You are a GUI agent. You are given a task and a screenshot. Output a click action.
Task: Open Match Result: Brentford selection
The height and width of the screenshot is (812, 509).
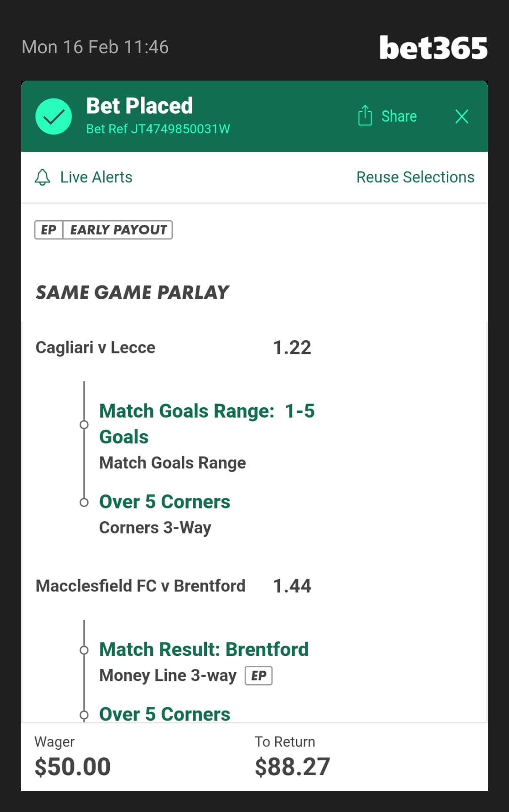pos(204,649)
